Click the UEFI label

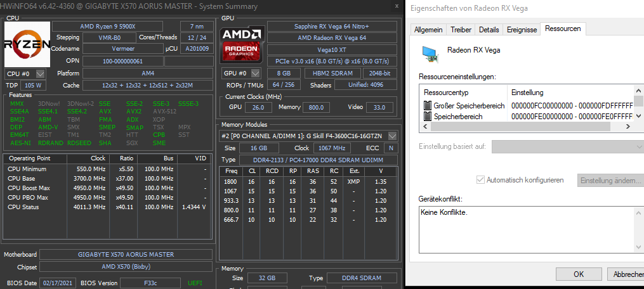click(195, 283)
